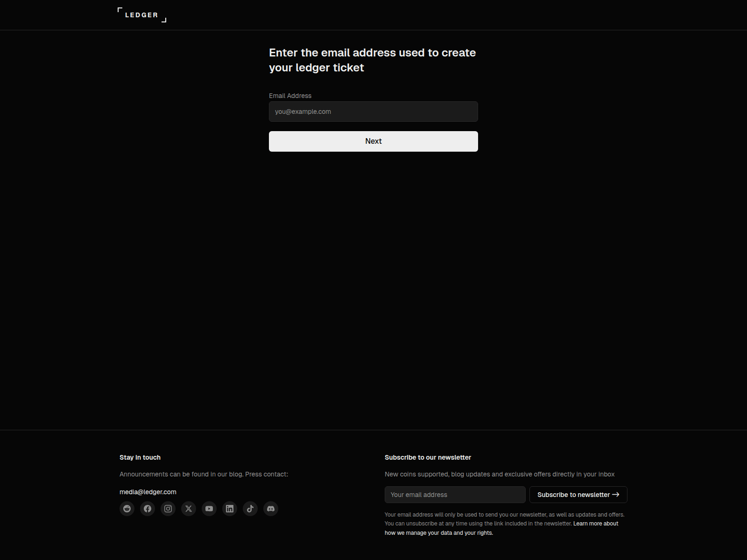
Task: Open the Ledger logo home link
Action: click(x=142, y=15)
